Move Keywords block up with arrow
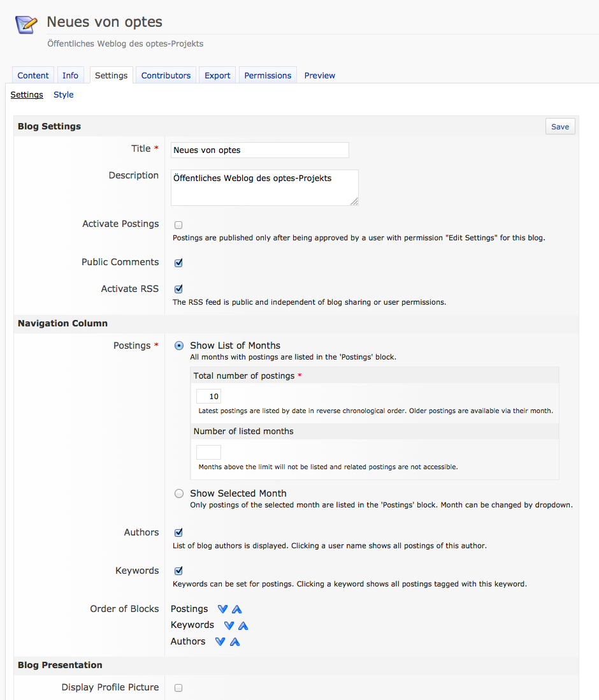Viewport: 599px width, 700px height. 243,625
